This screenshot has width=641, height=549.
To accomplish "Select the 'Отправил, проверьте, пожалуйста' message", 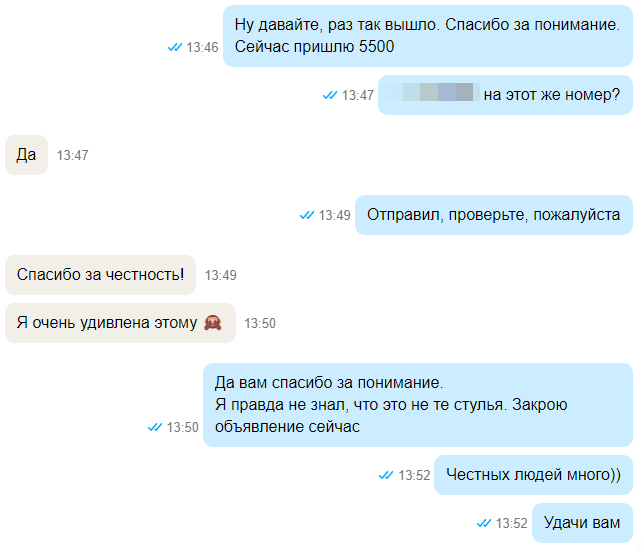I will coord(494,215).
